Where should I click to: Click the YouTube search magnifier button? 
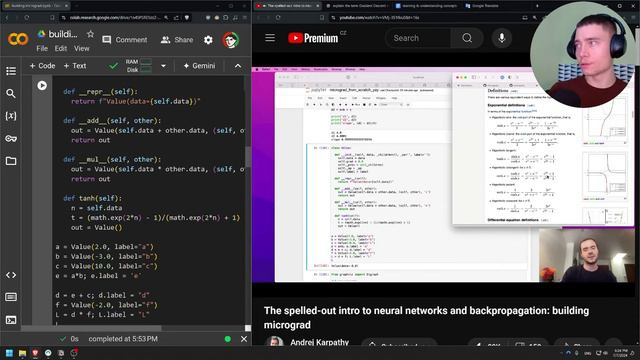pos(467,38)
